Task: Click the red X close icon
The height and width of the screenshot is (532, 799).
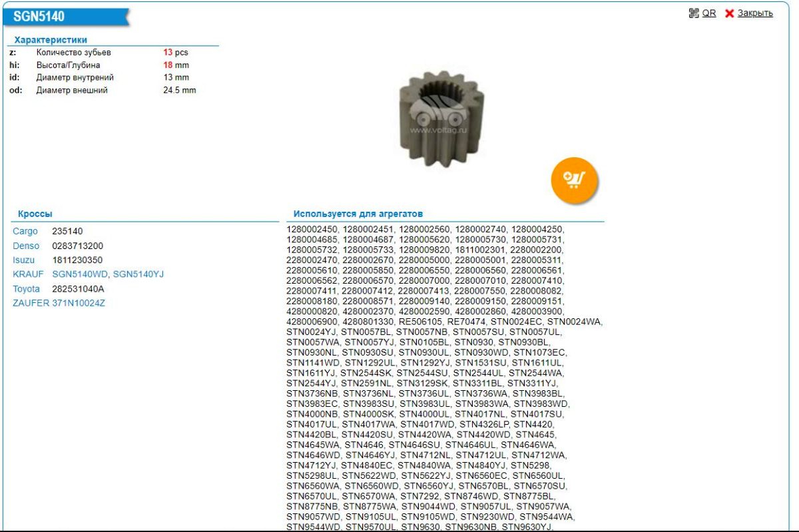Action: coord(729,13)
